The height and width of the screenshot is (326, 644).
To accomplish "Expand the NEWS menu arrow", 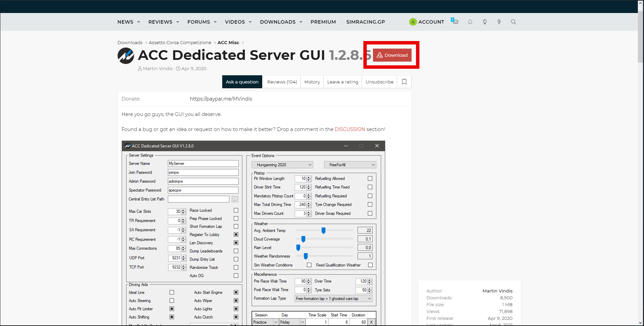I will coord(139,22).
